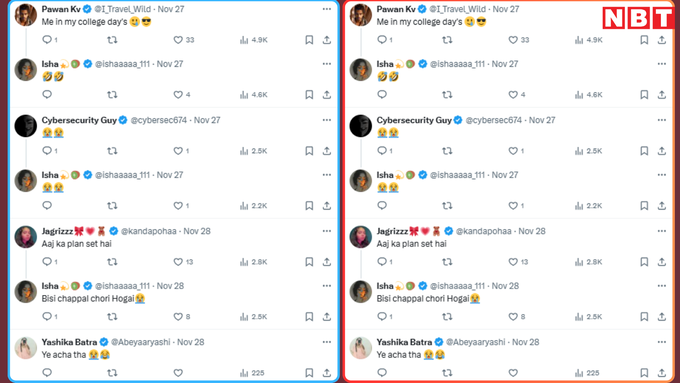680x383 pixels.
Task: Click the NBT logo
Action: [x=638, y=18]
